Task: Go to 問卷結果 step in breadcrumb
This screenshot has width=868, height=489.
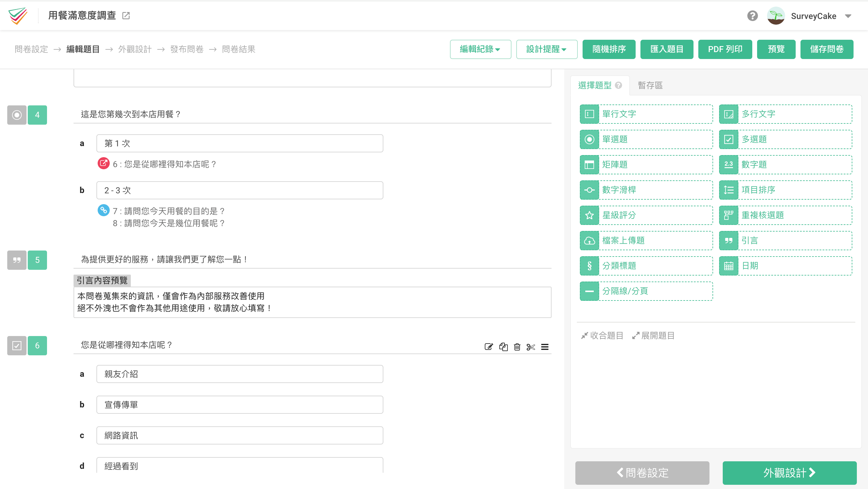Action: (x=239, y=49)
